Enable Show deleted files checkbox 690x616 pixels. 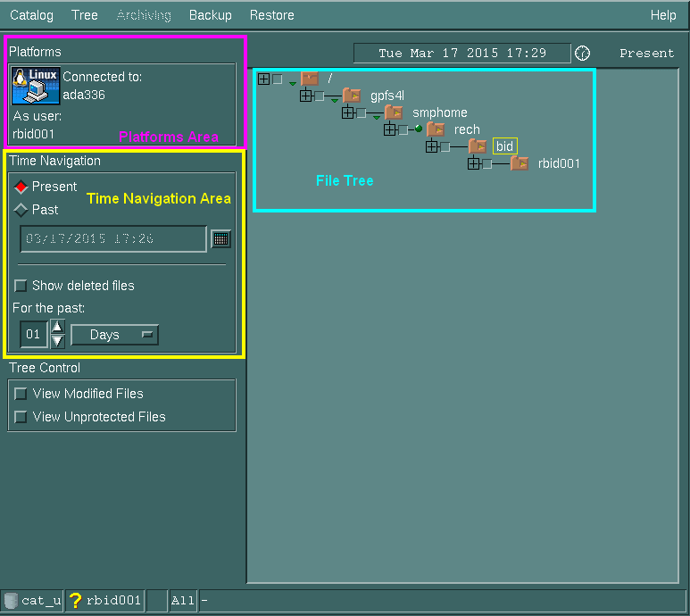coord(21,287)
